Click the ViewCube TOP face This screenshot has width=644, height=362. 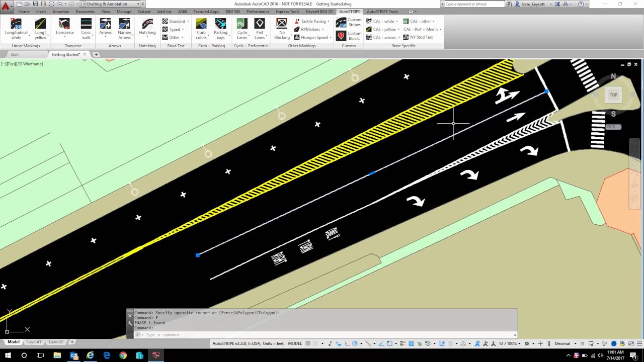613,95
